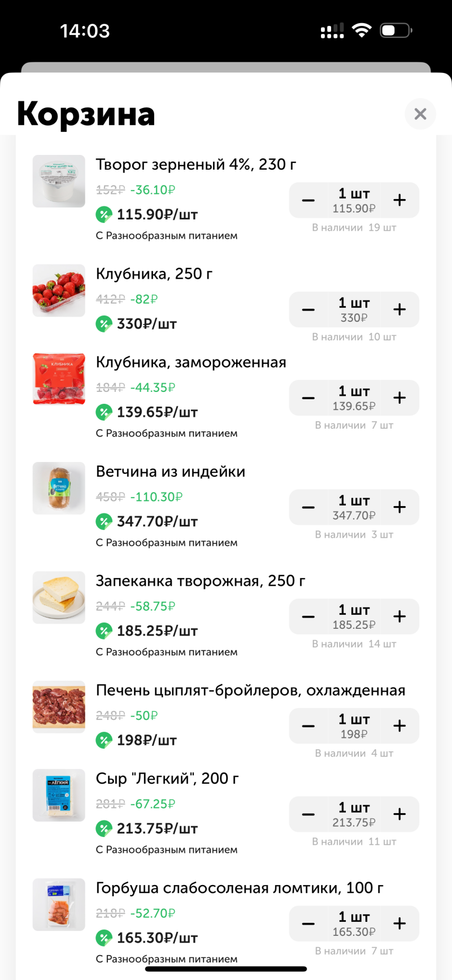
Task: Tap minus for Горбуша слабосоленая ломтики
Action: (308, 923)
